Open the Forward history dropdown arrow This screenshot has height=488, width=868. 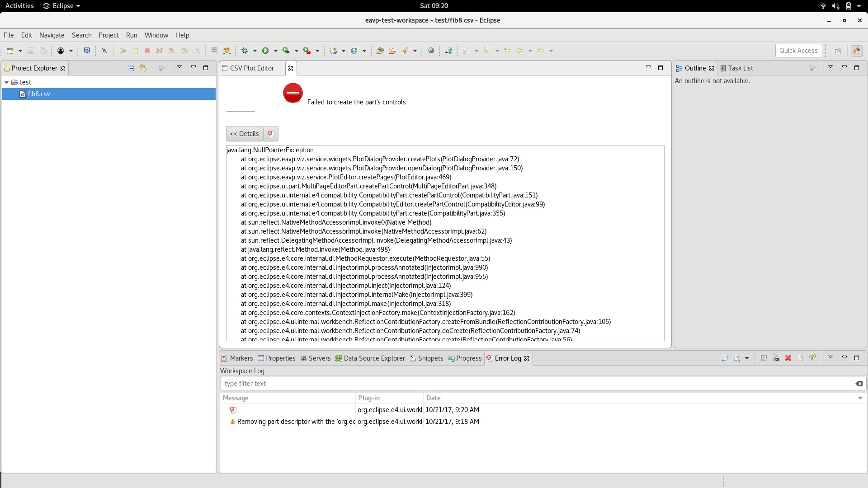(551, 51)
